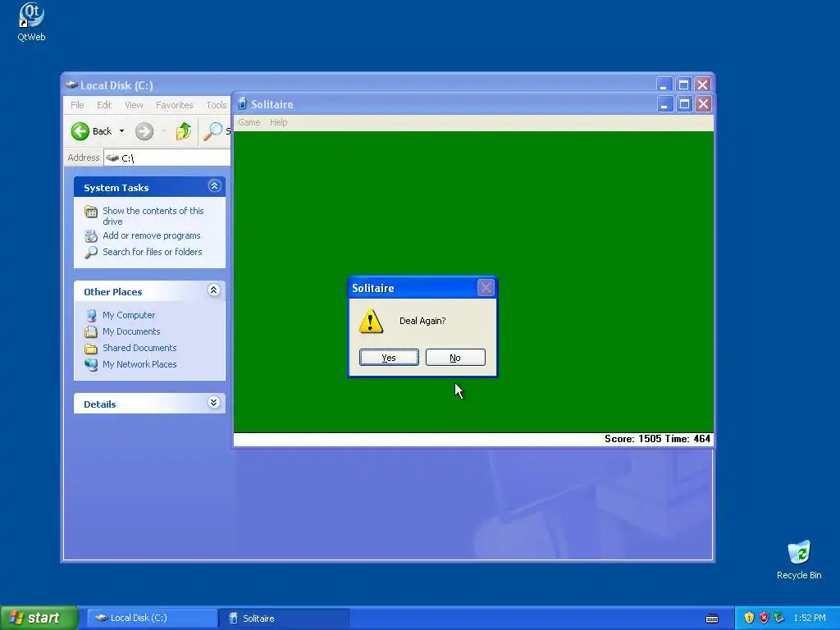Open the View menu in Local Disk window
This screenshot has width=840, height=630.
click(134, 105)
